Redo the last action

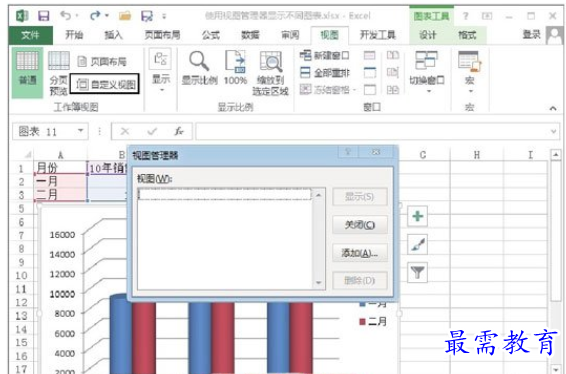(95, 15)
